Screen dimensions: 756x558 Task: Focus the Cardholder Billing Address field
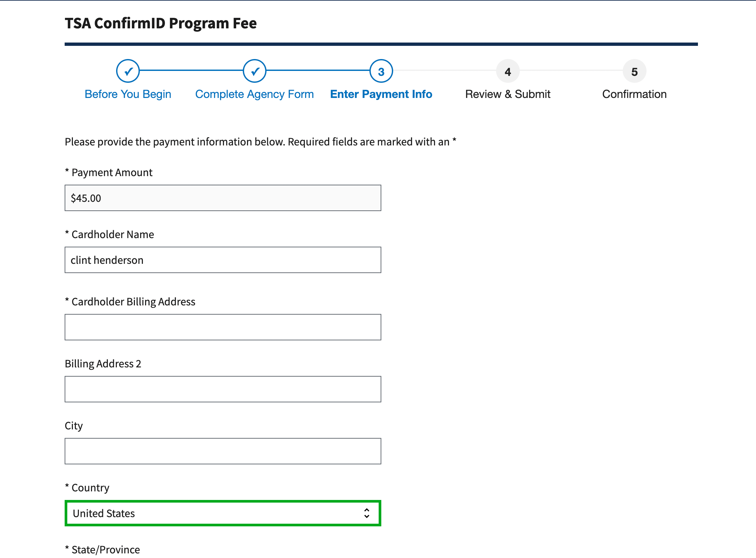coord(223,327)
